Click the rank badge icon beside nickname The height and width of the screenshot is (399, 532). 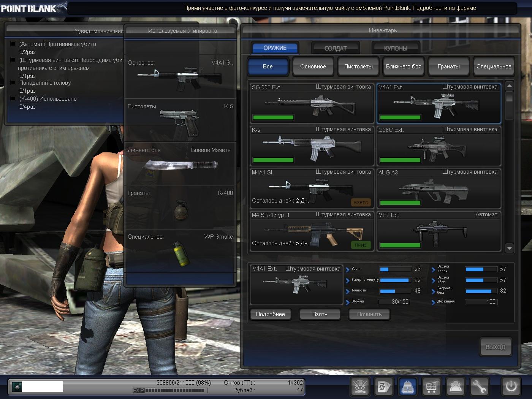point(17,387)
